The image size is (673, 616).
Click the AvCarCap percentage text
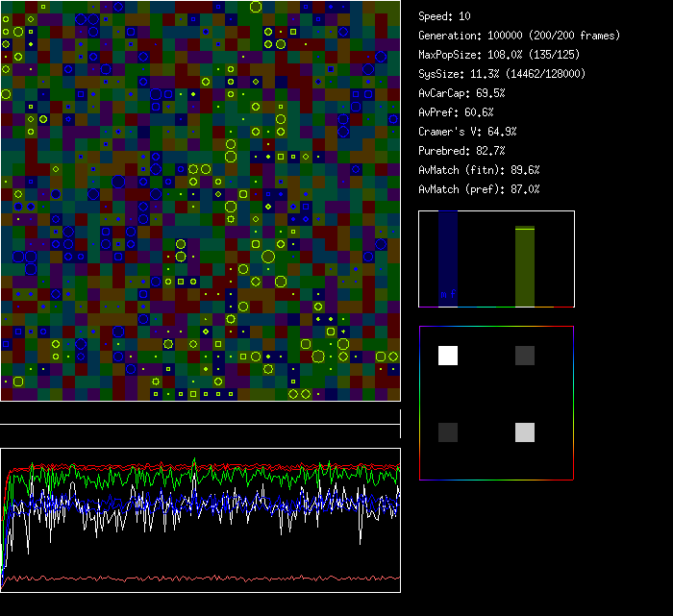pyautogui.click(x=461, y=93)
